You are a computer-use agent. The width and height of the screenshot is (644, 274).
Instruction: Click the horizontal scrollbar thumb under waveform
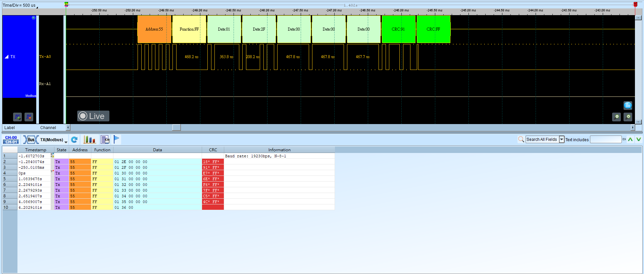point(177,127)
